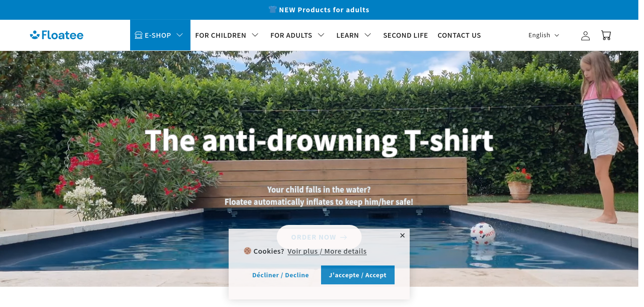Expand the E-SHOP dropdown chevron

[x=180, y=35]
